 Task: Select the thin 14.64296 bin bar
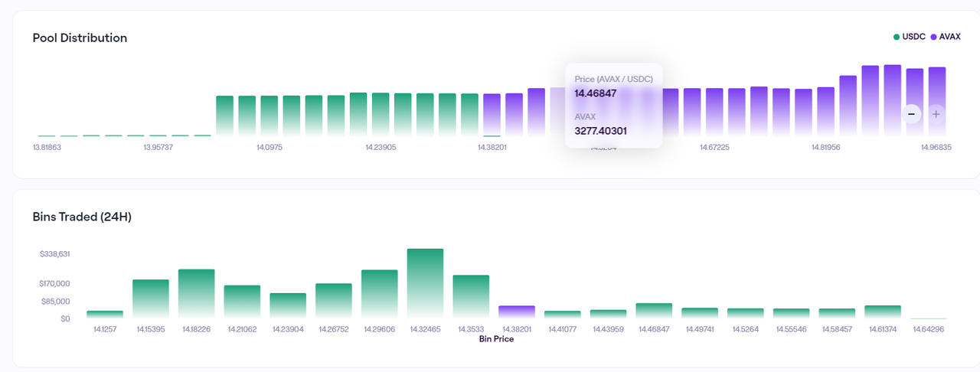point(928,318)
